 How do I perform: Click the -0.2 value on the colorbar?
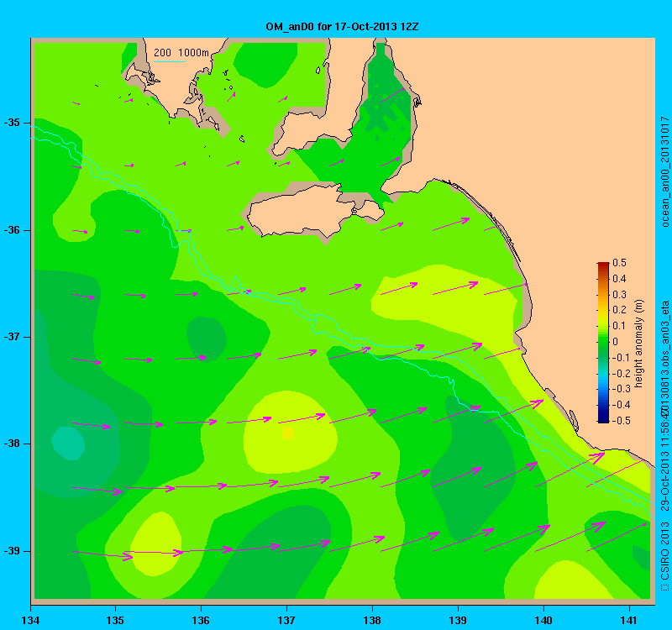[621, 373]
